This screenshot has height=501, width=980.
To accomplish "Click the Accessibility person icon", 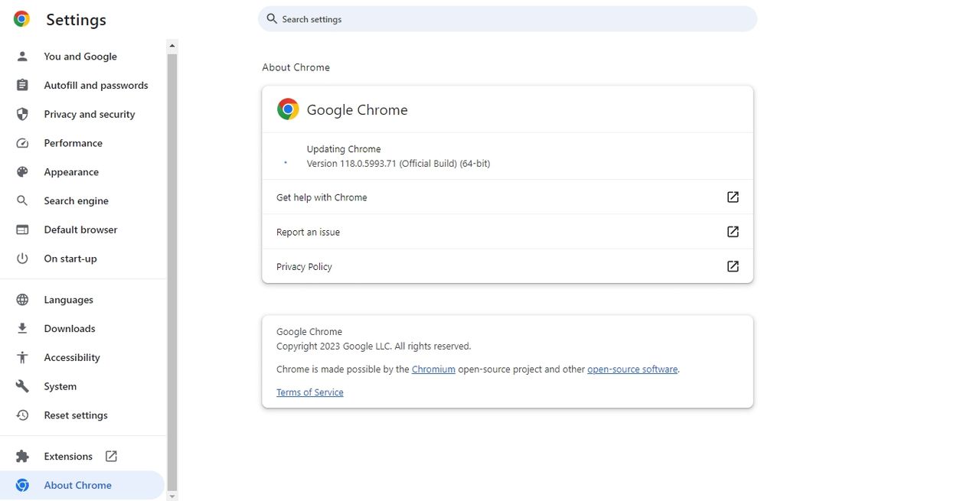I will 22,357.
